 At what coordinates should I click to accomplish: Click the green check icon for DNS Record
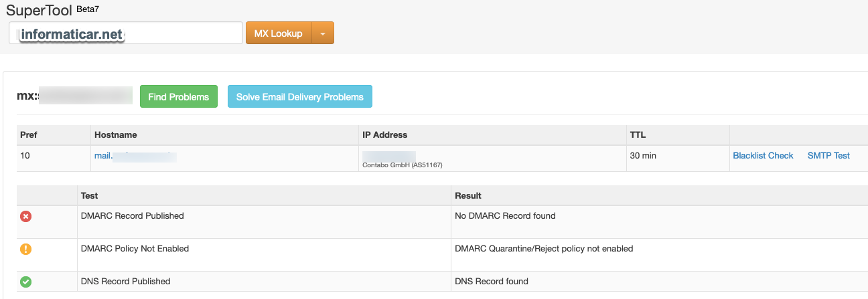(x=26, y=282)
